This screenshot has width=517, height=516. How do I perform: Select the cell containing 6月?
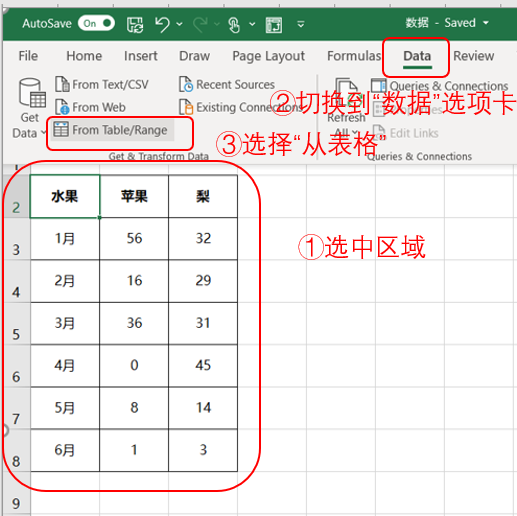(65, 450)
